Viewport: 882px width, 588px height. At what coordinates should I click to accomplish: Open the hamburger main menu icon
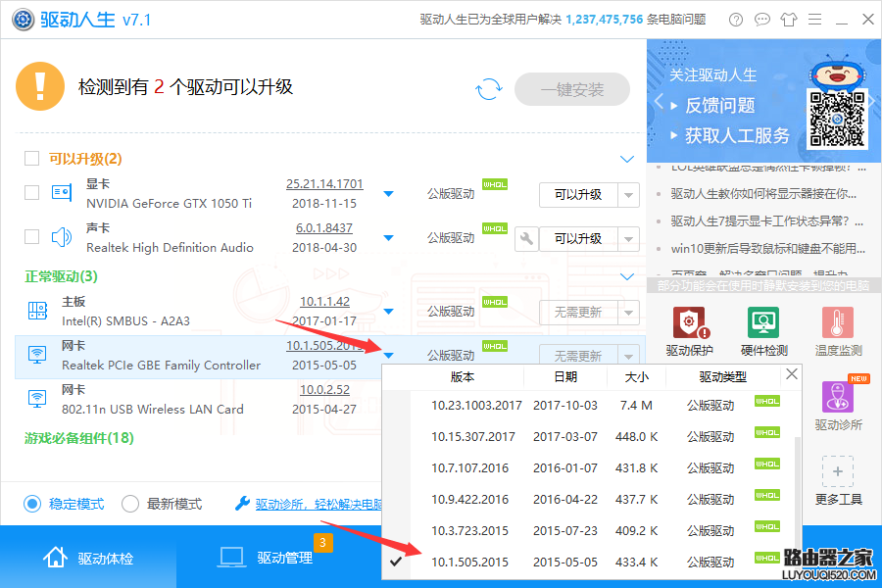pos(815,20)
